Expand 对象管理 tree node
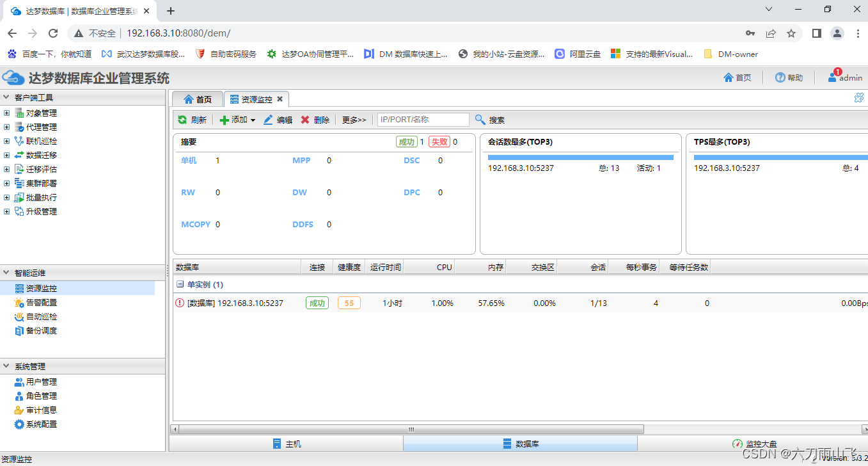Image resolution: width=868 pixels, height=466 pixels. coord(7,113)
